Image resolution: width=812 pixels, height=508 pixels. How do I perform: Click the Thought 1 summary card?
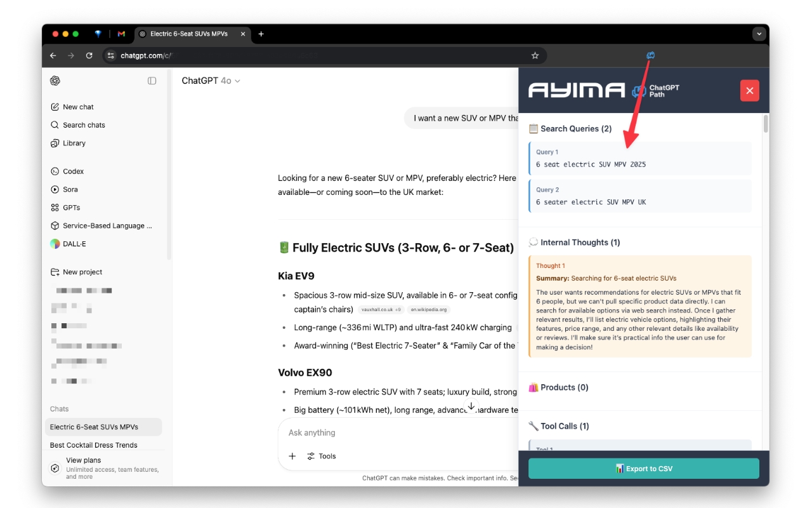pyautogui.click(x=640, y=306)
